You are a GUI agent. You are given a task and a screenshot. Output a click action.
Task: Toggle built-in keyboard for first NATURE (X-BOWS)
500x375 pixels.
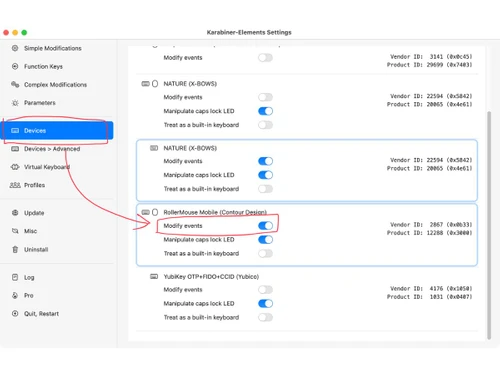point(265,125)
